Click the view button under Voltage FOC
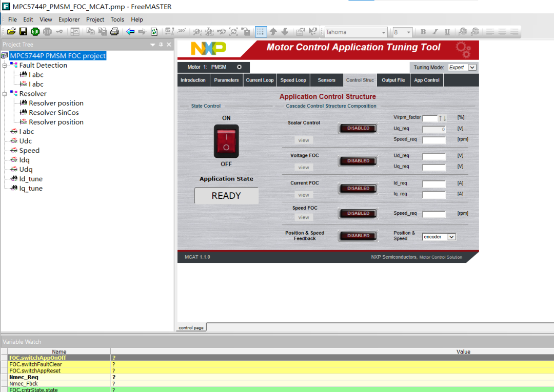This screenshot has height=392, width=554. tap(304, 168)
